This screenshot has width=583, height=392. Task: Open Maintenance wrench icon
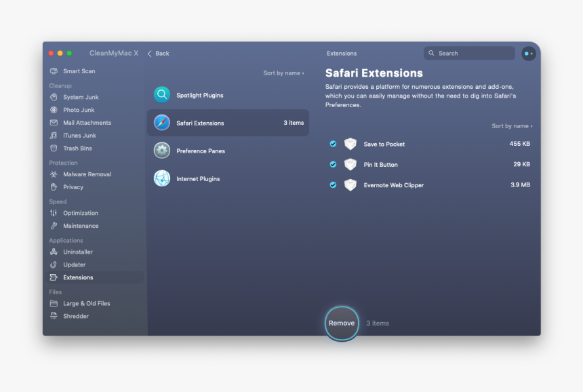54,226
